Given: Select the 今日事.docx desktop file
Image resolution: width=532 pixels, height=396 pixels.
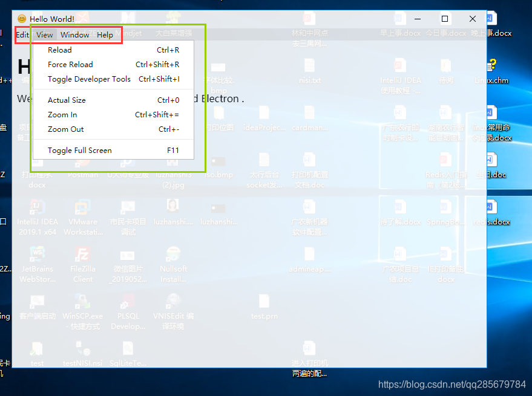Looking at the screenshot, I should [445, 24].
